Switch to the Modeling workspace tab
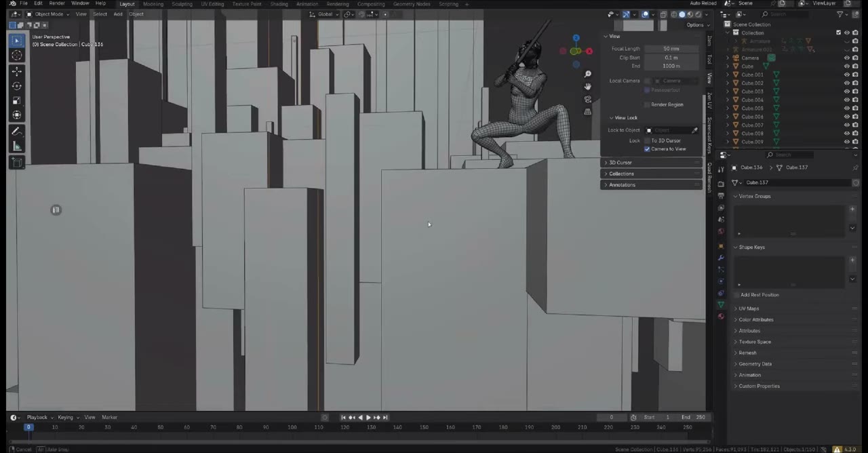868x453 pixels. coord(153,4)
